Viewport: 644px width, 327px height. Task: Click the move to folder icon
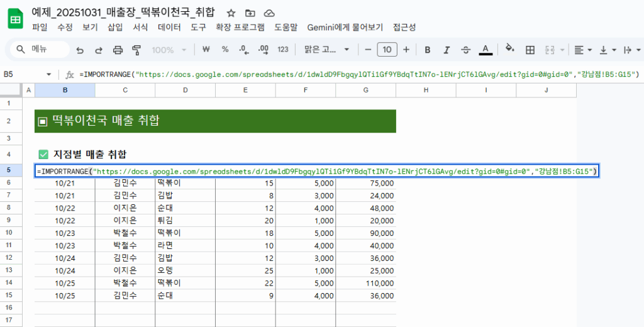250,13
